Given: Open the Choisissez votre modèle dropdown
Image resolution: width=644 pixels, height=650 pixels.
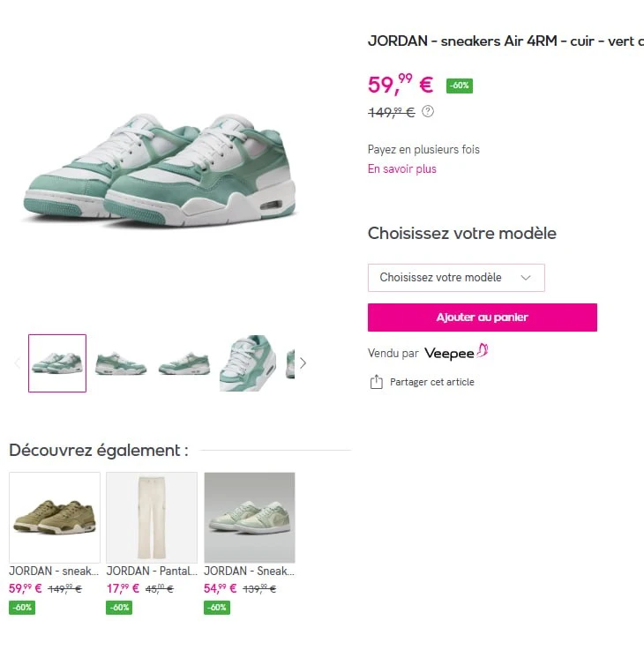Looking at the screenshot, I should point(456,278).
